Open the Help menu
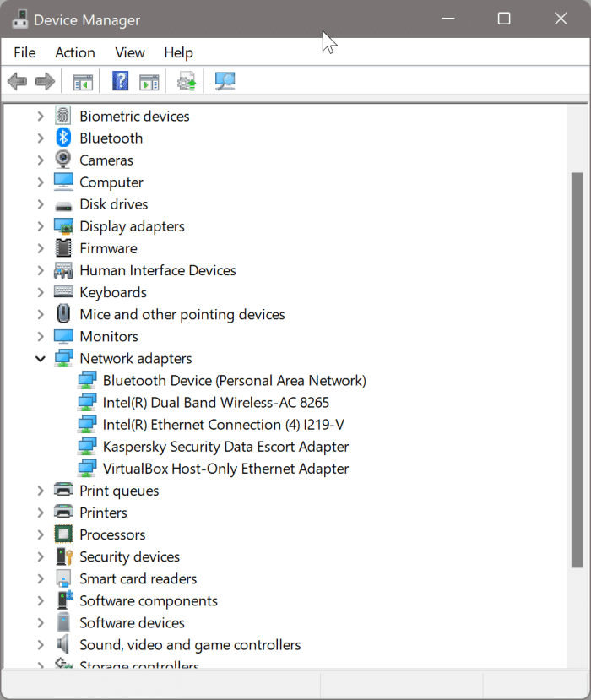The image size is (591, 700). [178, 52]
